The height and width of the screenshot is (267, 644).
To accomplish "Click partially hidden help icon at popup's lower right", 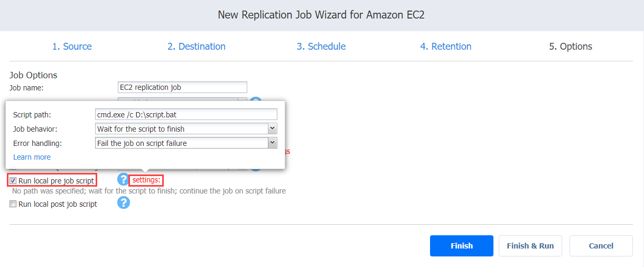I will click(256, 168).
